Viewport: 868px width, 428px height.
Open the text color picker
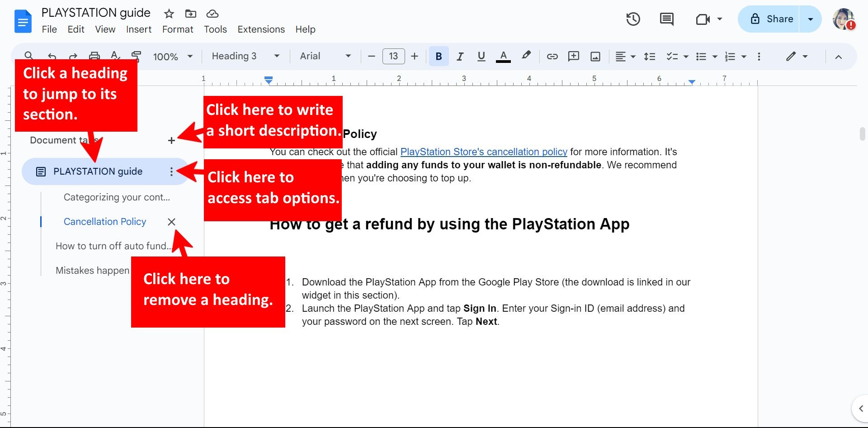pyautogui.click(x=503, y=57)
